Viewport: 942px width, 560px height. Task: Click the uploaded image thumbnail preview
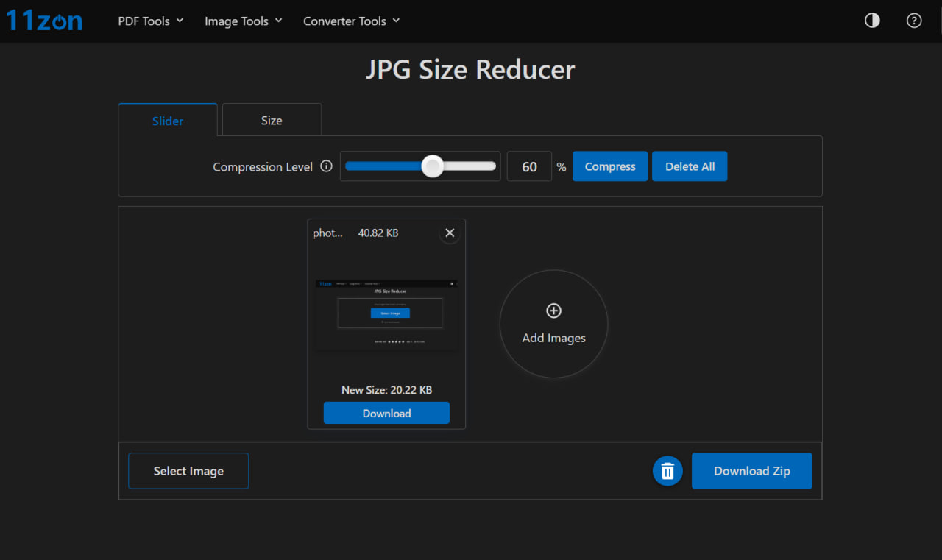[x=386, y=315]
